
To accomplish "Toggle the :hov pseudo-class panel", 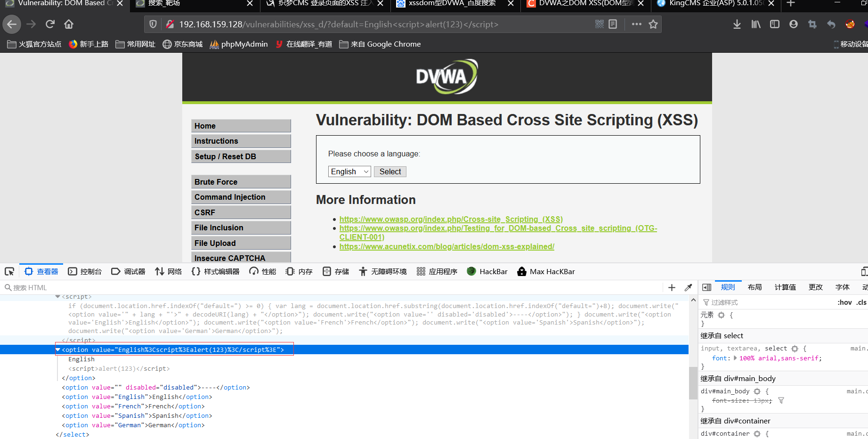I will coord(844,302).
